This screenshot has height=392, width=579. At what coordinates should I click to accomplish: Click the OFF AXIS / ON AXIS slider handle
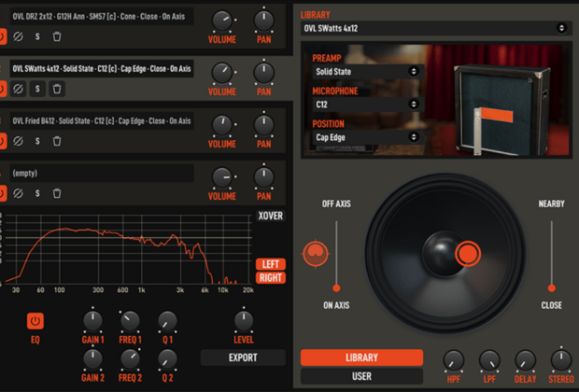(336, 287)
